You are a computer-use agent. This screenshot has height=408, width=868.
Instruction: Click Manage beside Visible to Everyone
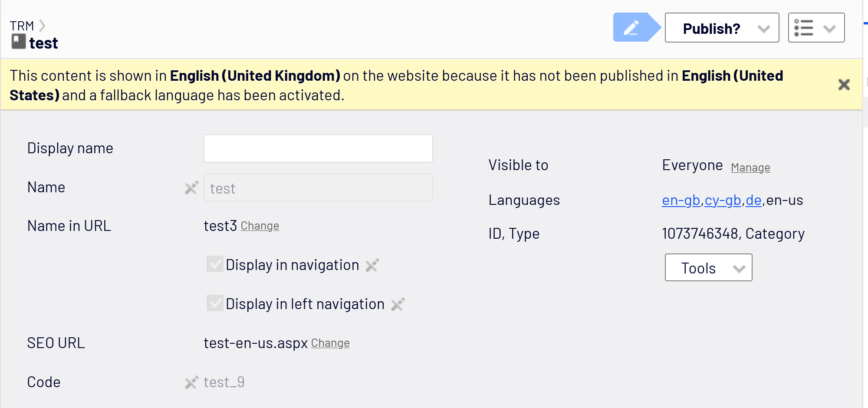pyautogui.click(x=750, y=168)
